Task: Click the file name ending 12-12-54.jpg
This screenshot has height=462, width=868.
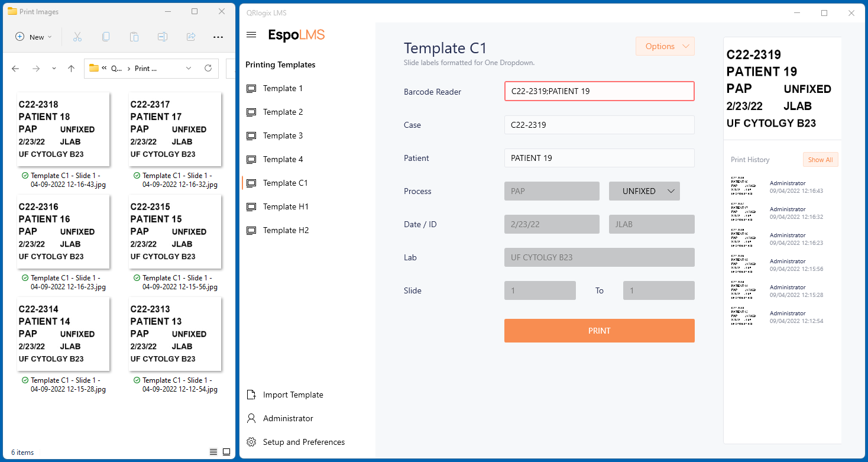Action: [x=180, y=385]
